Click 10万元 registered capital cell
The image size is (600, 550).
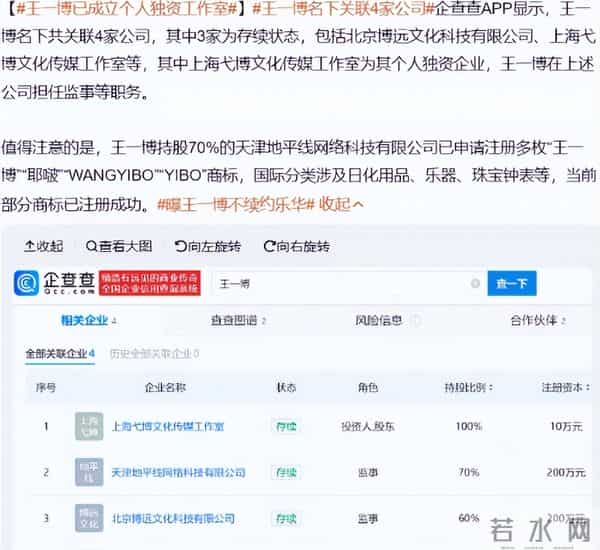click(566, 426)
